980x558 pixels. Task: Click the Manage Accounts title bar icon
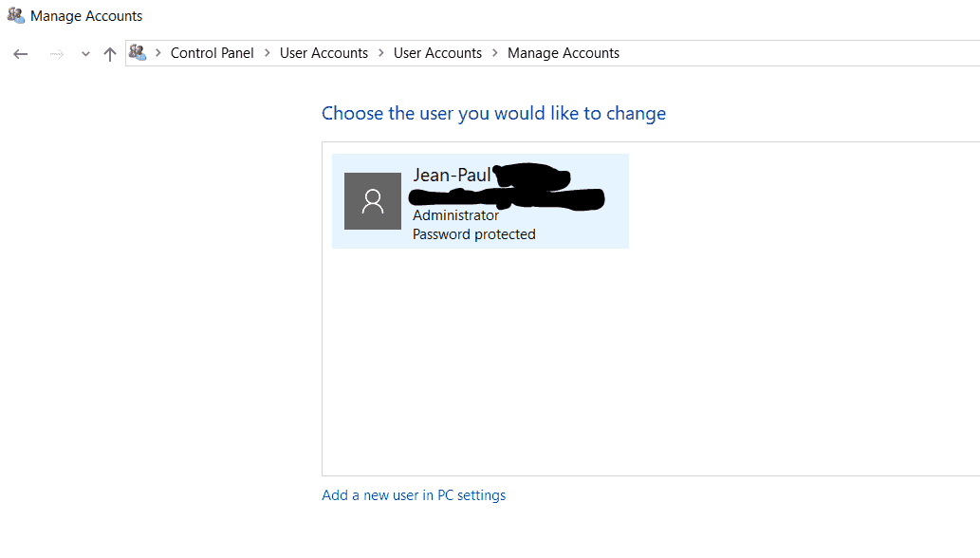click(x=15, y=15)
